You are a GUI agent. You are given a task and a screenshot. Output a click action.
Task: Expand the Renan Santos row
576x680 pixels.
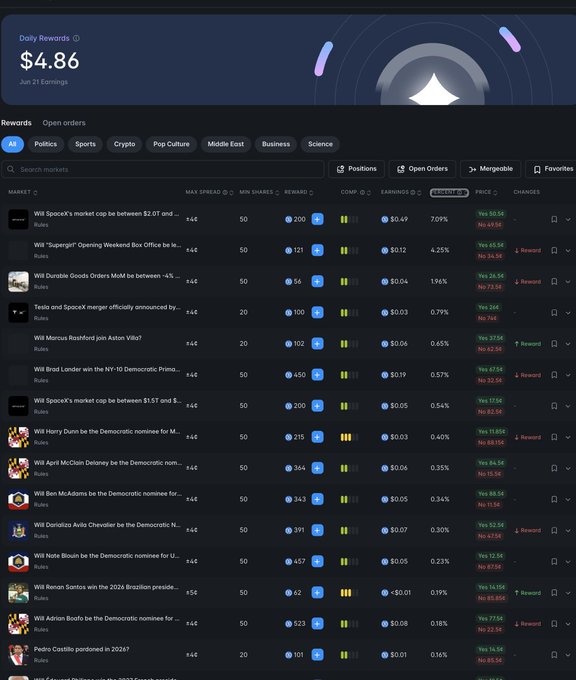tap(568, 592)
